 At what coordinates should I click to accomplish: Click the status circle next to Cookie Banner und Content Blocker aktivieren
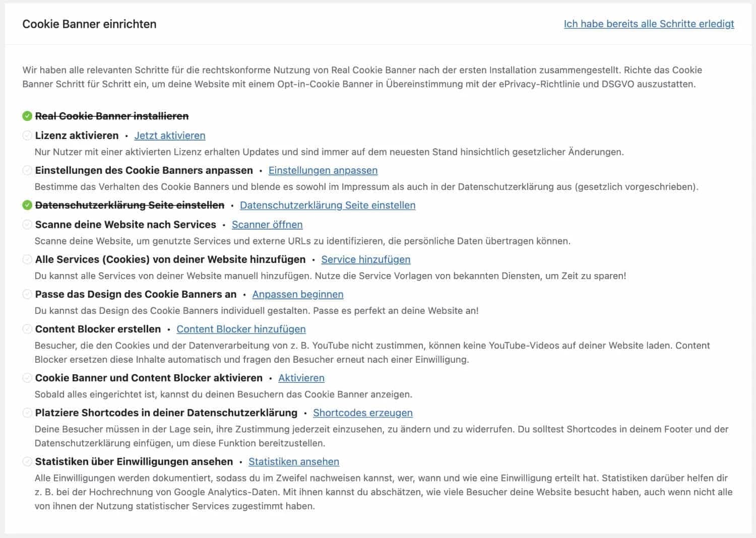27,378
